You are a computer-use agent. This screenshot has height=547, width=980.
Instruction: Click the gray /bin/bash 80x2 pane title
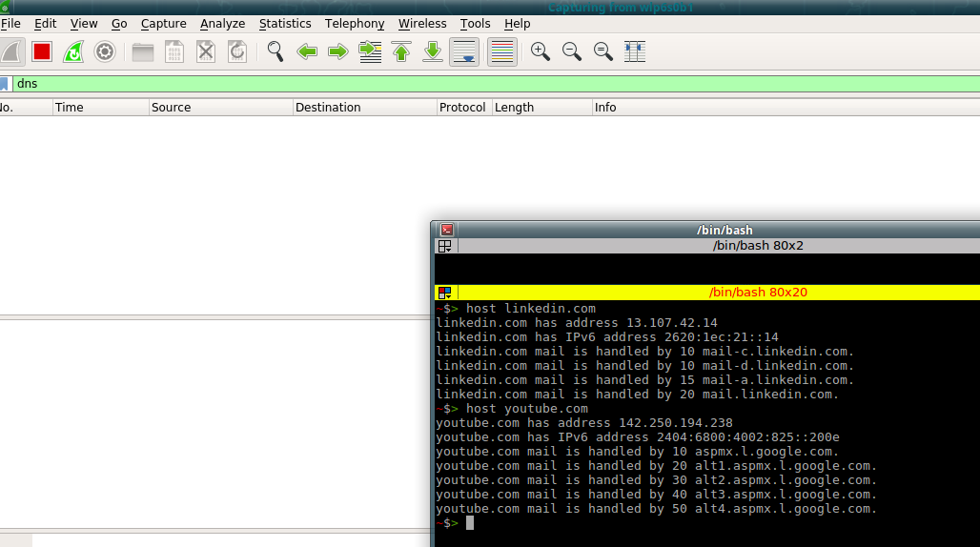coord(758,246)
